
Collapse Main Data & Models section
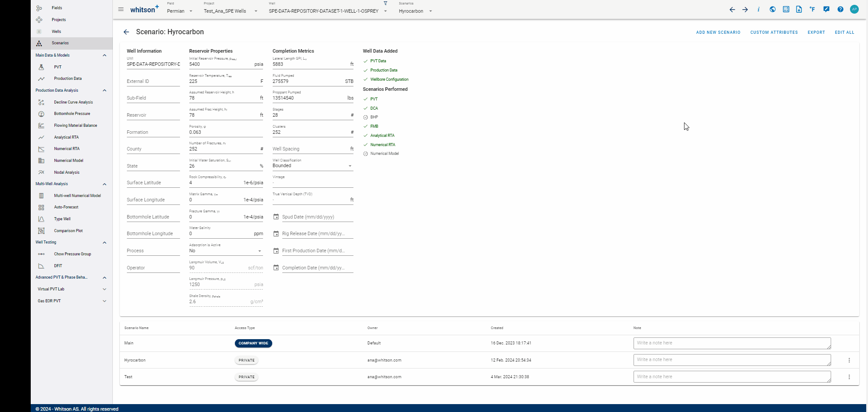click(104, 55)
